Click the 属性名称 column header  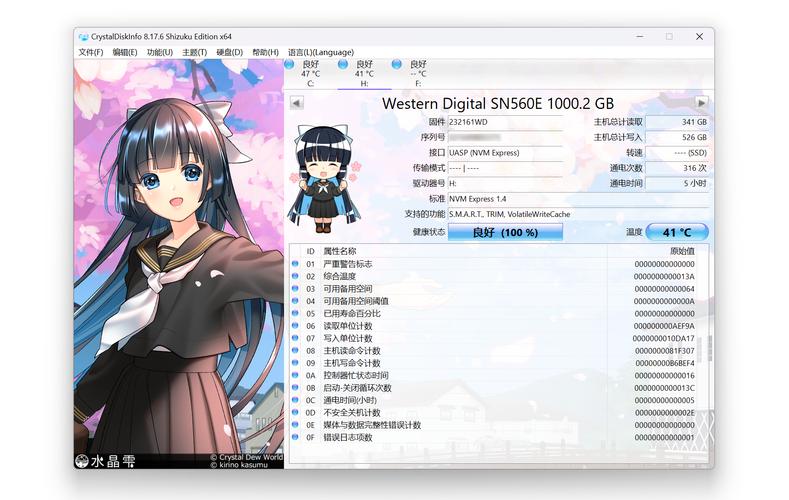(340, 251)
